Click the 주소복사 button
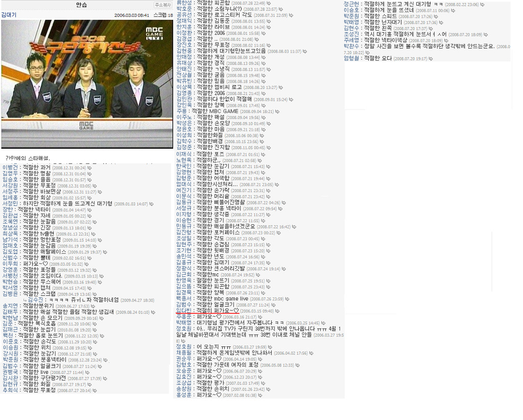This screenshot has width=523, height=420. point(163,5)
